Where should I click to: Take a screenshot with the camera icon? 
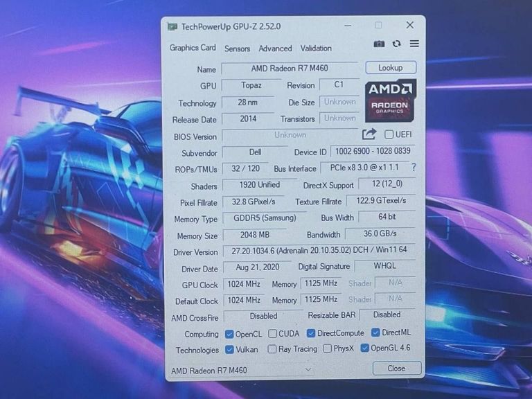pyautogui.click(x=379, y=44)
